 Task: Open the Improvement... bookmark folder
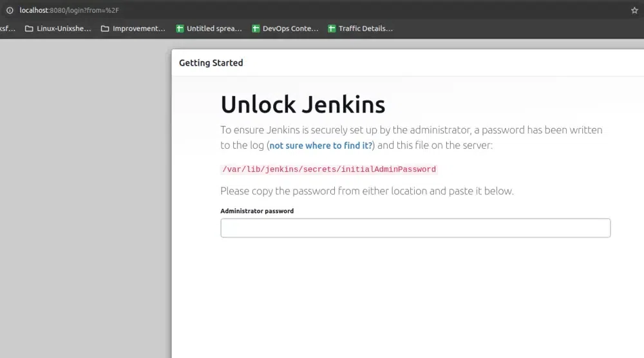tap(133, 28)
